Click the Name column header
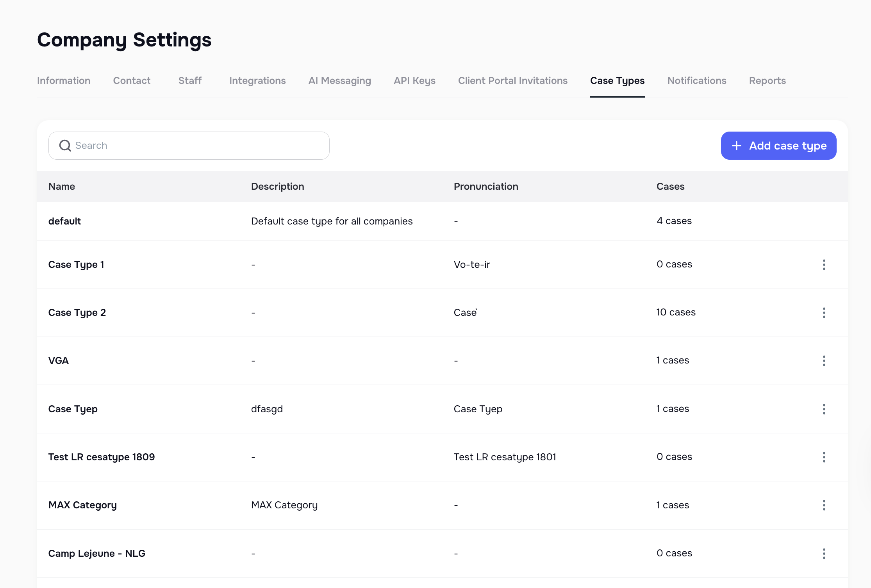Image resolution: width=871 pixels, height=588 pixels. pos(62,186)
